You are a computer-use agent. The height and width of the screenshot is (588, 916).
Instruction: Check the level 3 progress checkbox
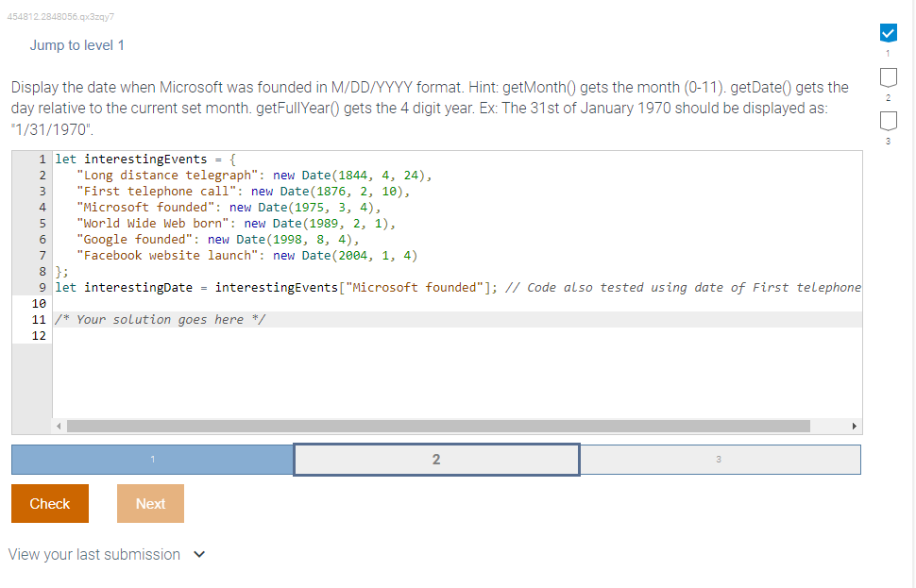point(888,121)
